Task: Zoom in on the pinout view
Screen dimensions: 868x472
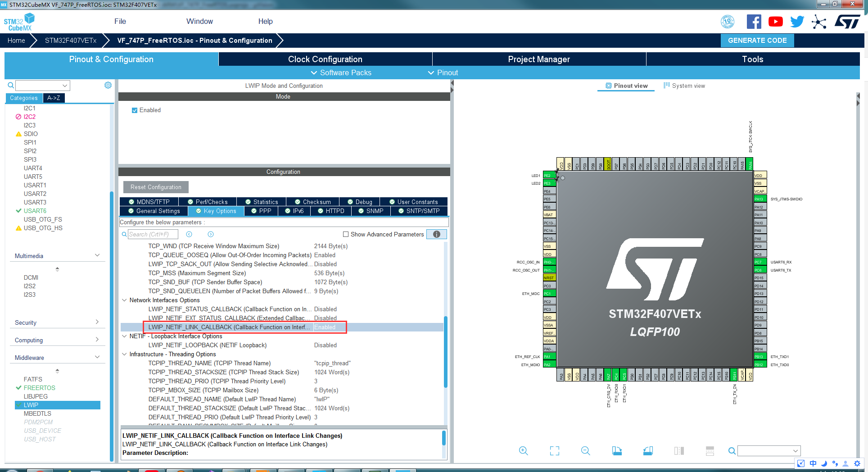Action: (x=524, y=450)
